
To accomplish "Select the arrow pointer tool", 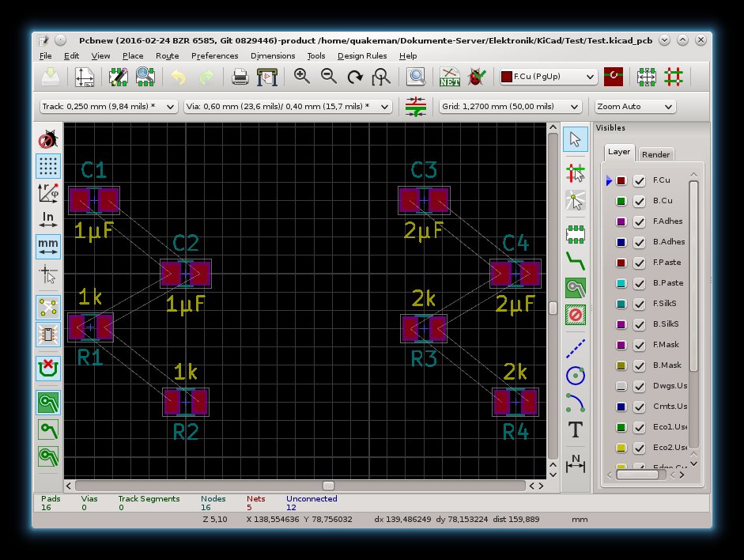I will point(576,139).
